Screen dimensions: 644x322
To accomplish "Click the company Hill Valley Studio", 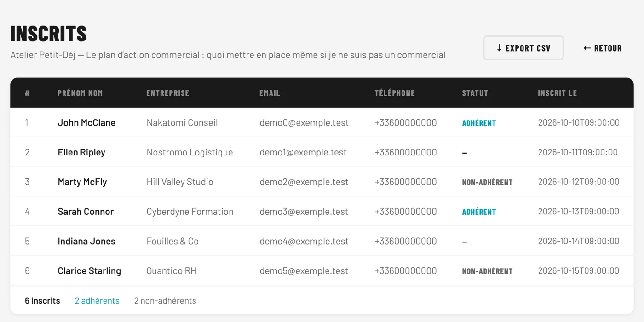I will click(180, 182).
